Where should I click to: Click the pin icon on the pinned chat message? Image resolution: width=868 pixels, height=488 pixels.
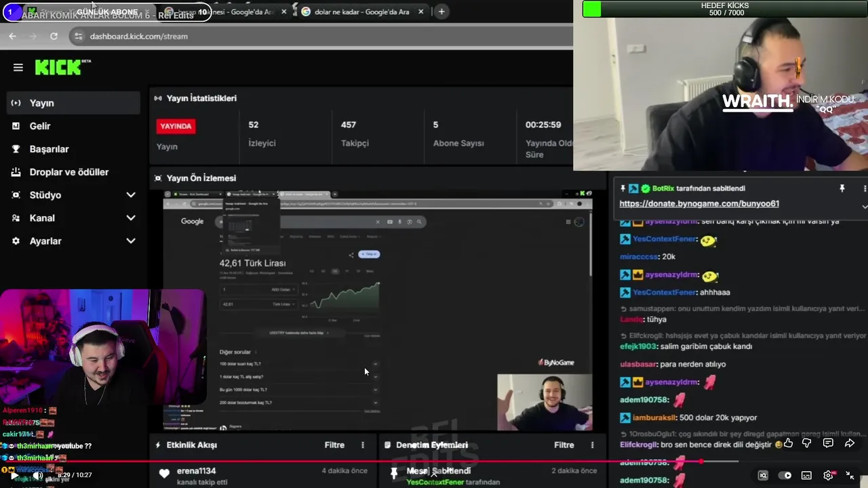[842, 188]
